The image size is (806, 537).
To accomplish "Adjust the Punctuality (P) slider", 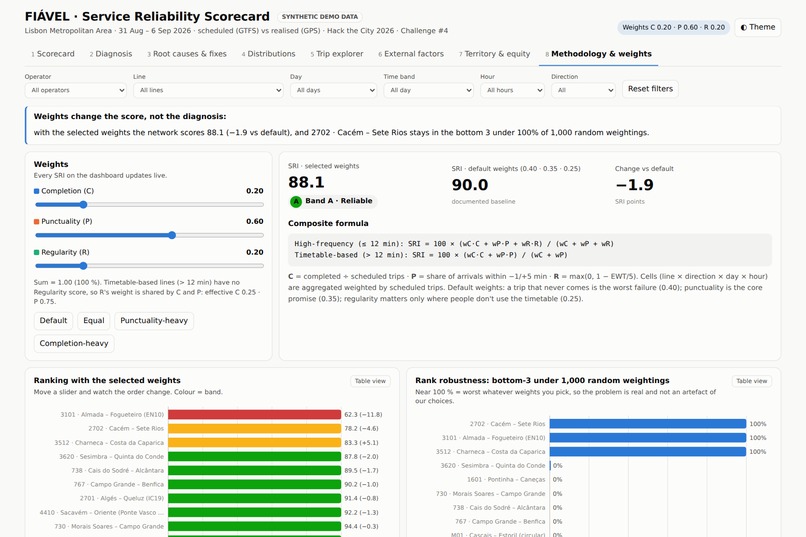I will (149, 235).
